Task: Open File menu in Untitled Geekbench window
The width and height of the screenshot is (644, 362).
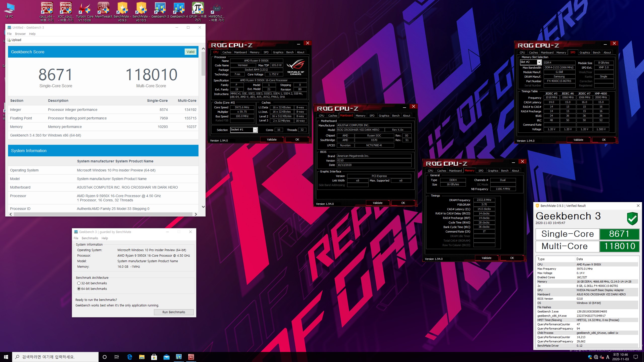Action: pyautogui.click(x=9, y=34)
